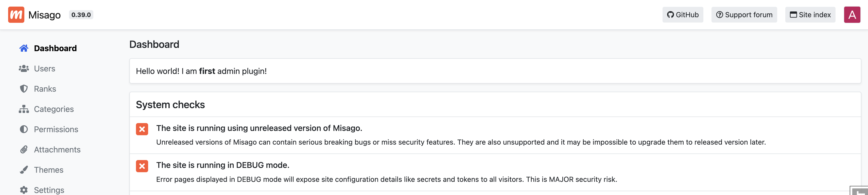Open the admin user avatar menu
Image resolution: width=868 pixels, height=195 pixels.
tap(852, 15)
